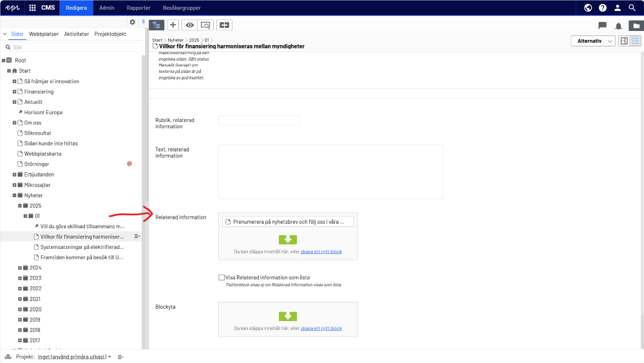Open the Admin menu item

(x=107, y=8)
